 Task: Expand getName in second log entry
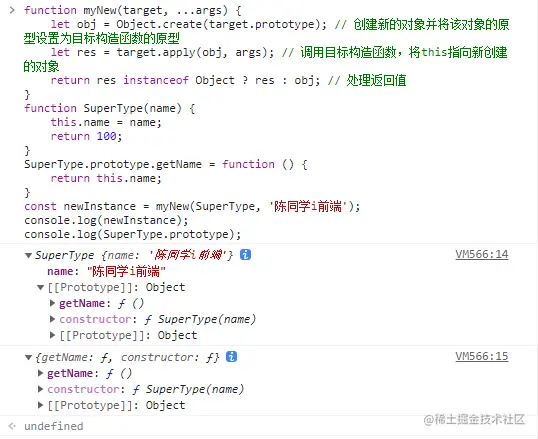tap(40, 373)
